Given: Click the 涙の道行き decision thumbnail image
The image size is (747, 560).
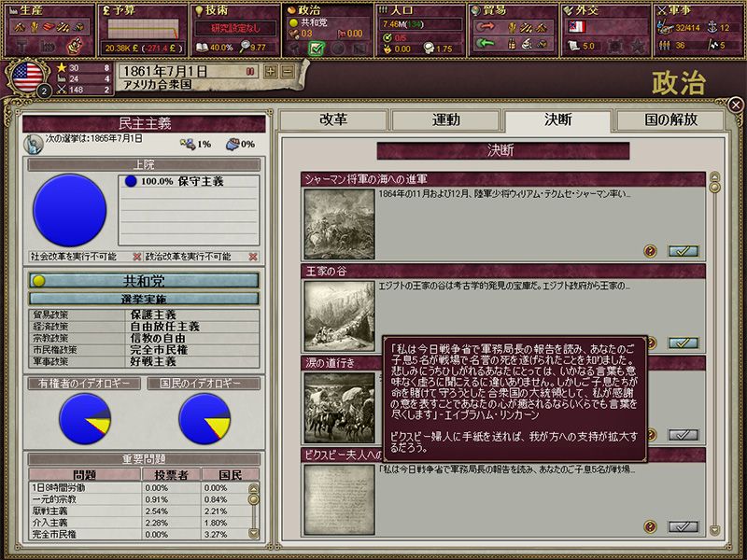Looking at the screenshot, I should [339, 408].
